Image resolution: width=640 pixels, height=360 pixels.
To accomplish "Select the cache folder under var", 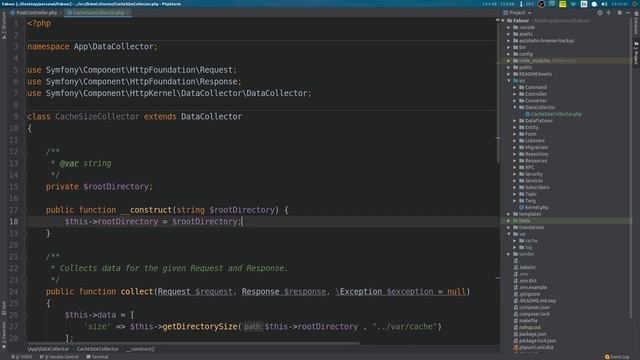I will pos(531,240).
